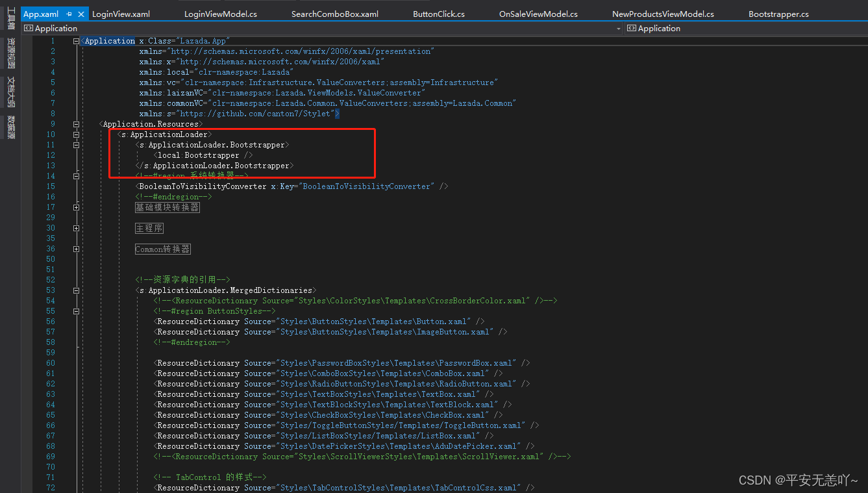
Task: Click the Application icon in the right editor pane breadcrumb
Action: tap(633, 28)
